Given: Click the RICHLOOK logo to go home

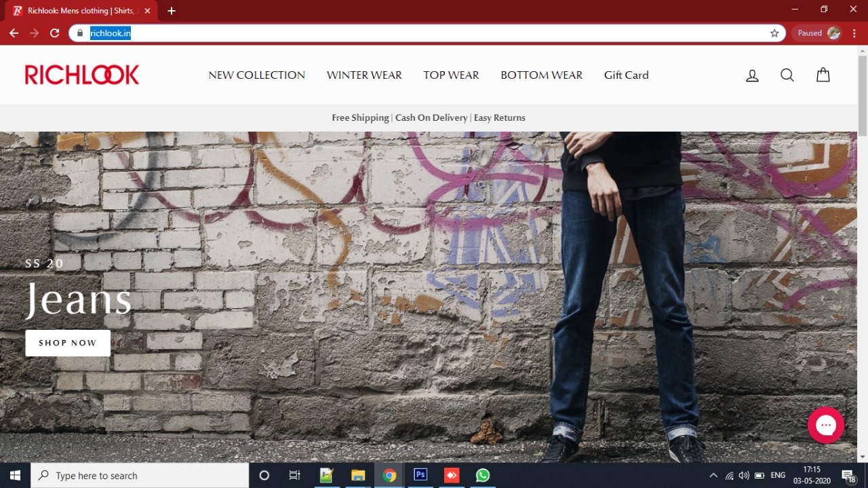Looking at the screenshot, I should [82, 75].
